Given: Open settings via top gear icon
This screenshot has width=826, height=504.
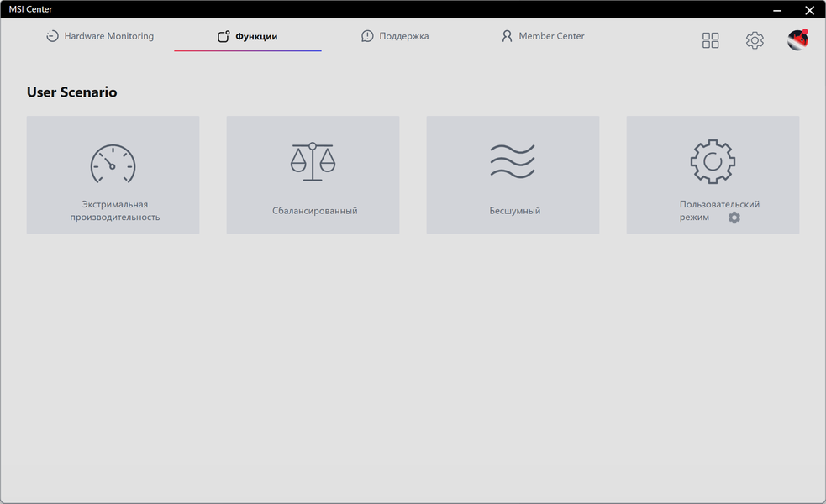Looking at the screenshot, I should (755, 40).
